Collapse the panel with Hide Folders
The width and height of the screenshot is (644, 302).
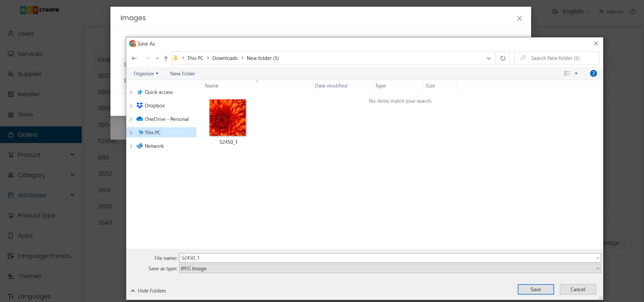point(148,291)
